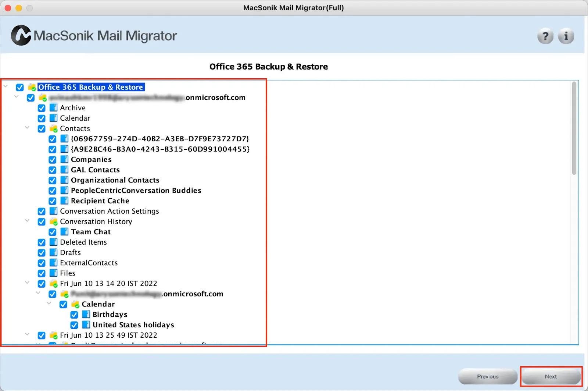
Task: Uncheck the Conversation History checkbox
Action: point(42,222)
